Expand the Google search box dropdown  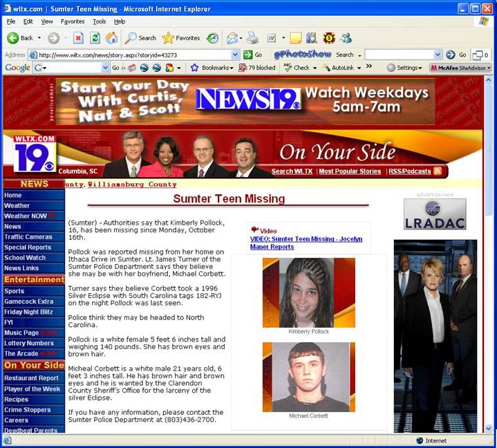click(106, 68)
